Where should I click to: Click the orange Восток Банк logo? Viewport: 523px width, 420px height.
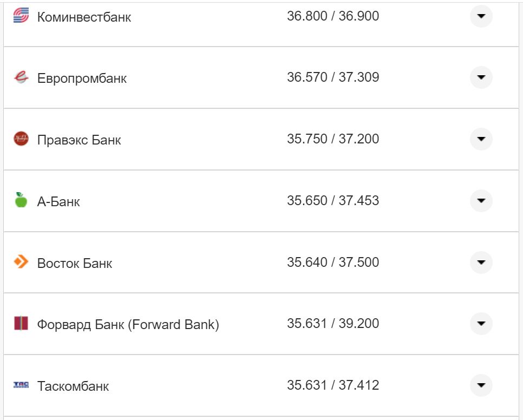21,262
